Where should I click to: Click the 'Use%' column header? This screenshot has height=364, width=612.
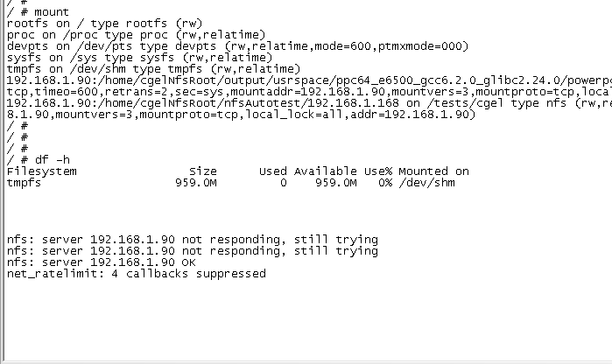pyautogui.click(x=378, y=171)
